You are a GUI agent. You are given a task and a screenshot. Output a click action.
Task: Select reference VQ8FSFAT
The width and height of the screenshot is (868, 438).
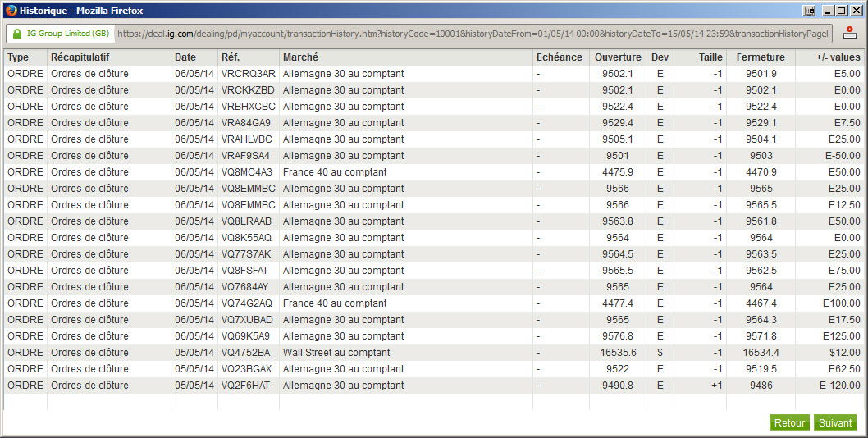click(244, 270)
